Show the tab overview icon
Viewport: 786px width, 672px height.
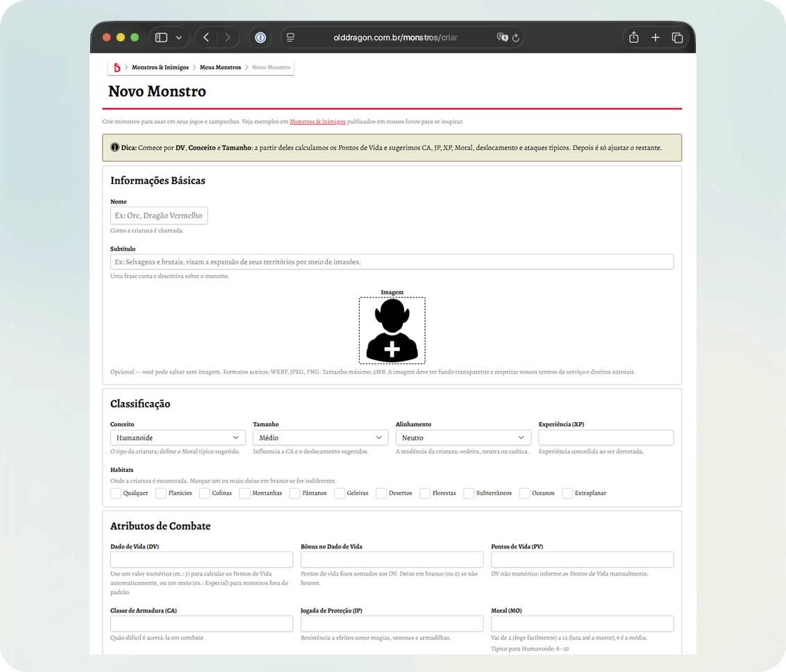click(x=677, y=37)
